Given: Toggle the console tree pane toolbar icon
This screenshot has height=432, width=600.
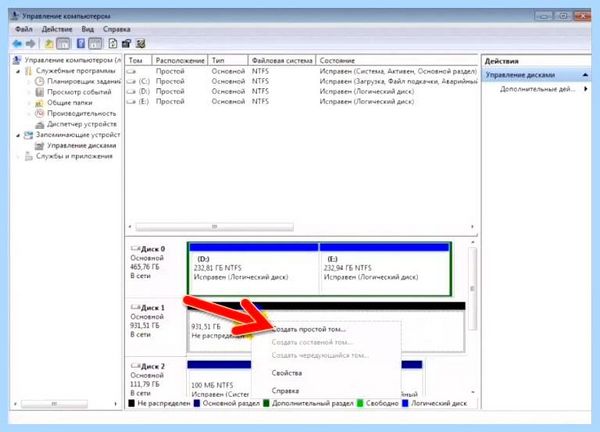Looking at the screenshot, I should click(x=64, y=44).
